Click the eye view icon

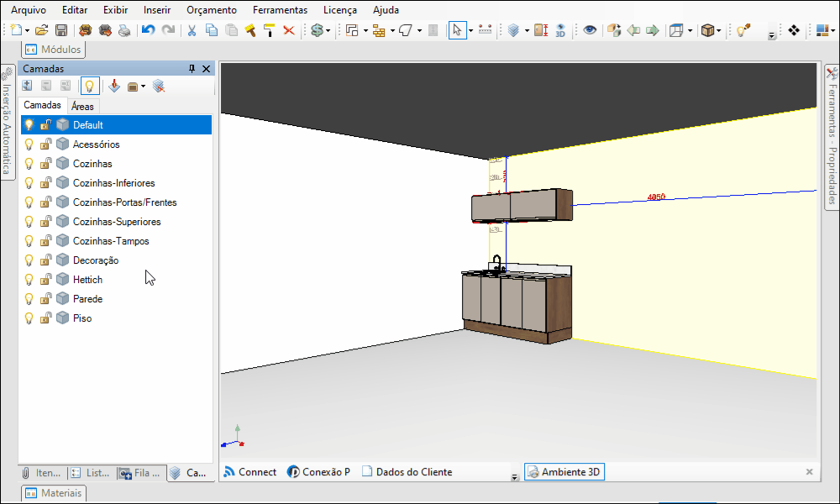click(x=590, y=30)
